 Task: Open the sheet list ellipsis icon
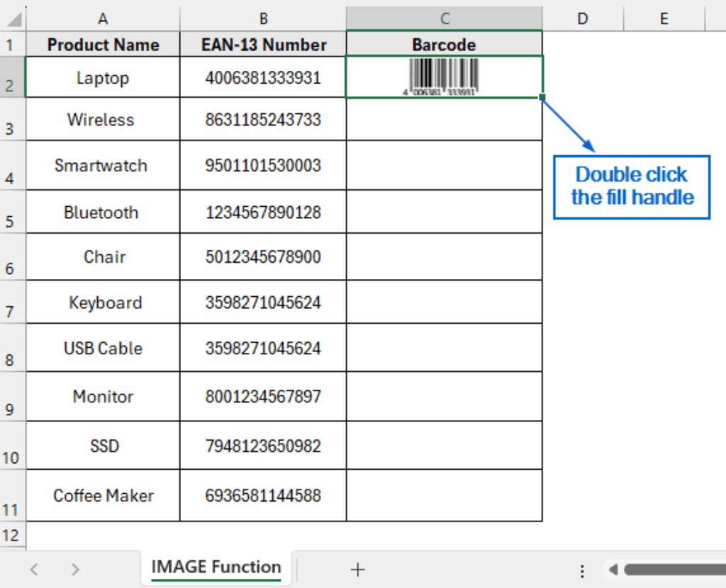tap(581, 569)
